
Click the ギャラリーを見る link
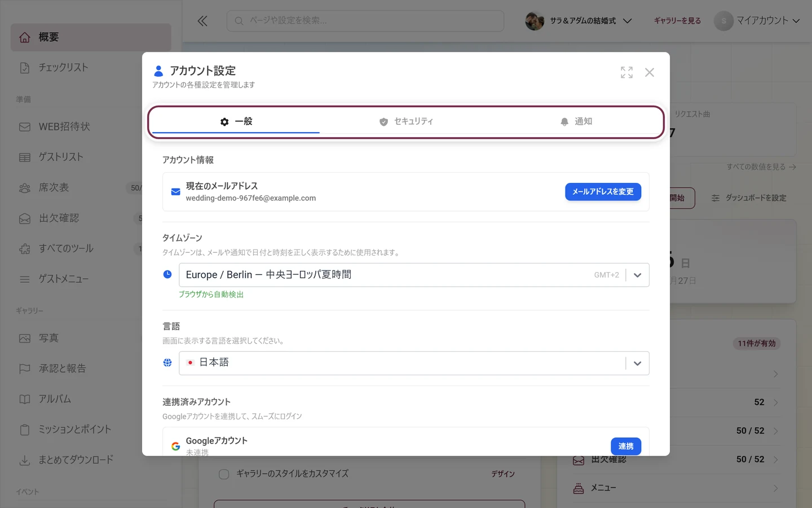click(677, 21)
